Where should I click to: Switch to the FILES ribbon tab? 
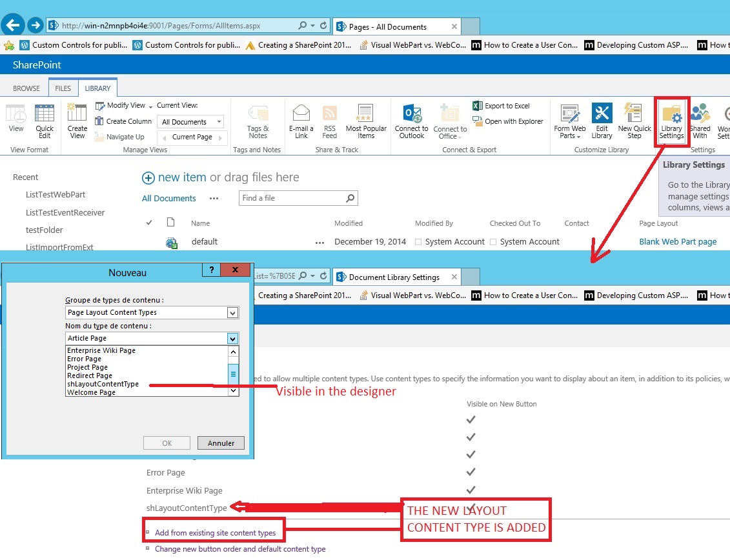coord(63,88)
